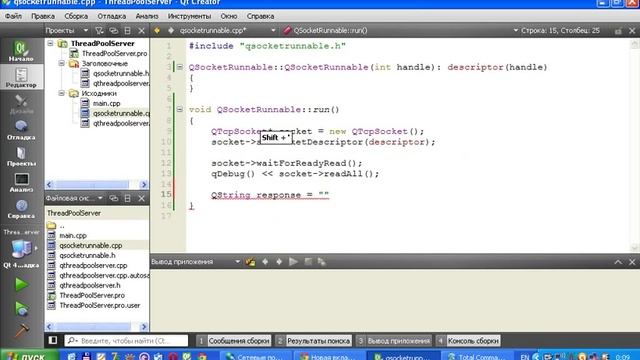Clear the application output pane
640x360 pixels.
tap(251, 262)
